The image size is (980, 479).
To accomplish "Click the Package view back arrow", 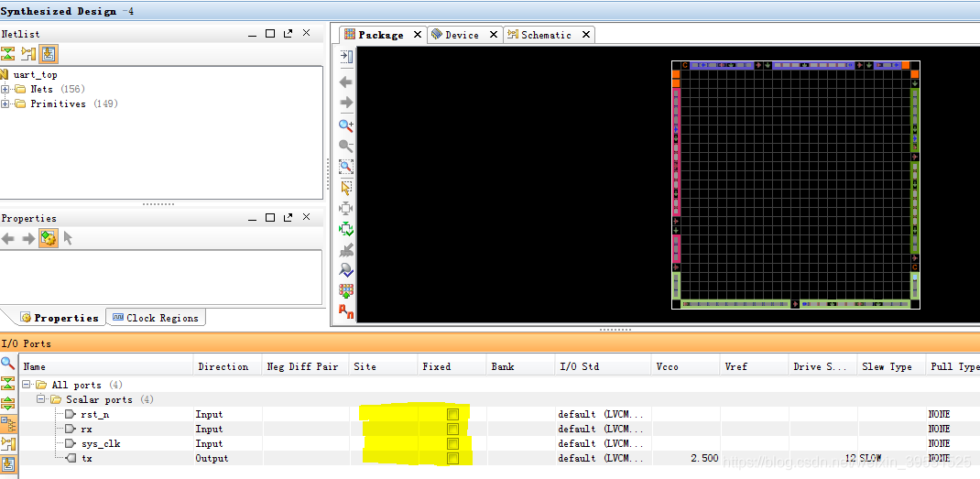I will (345, 82).
